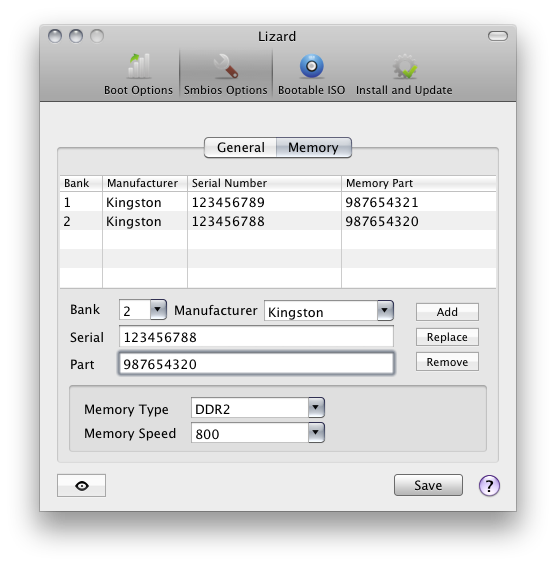The width and height of the screenshot is (556, 566).
Task: Click into the Serial text field
Action: click(x=256, y=337)
